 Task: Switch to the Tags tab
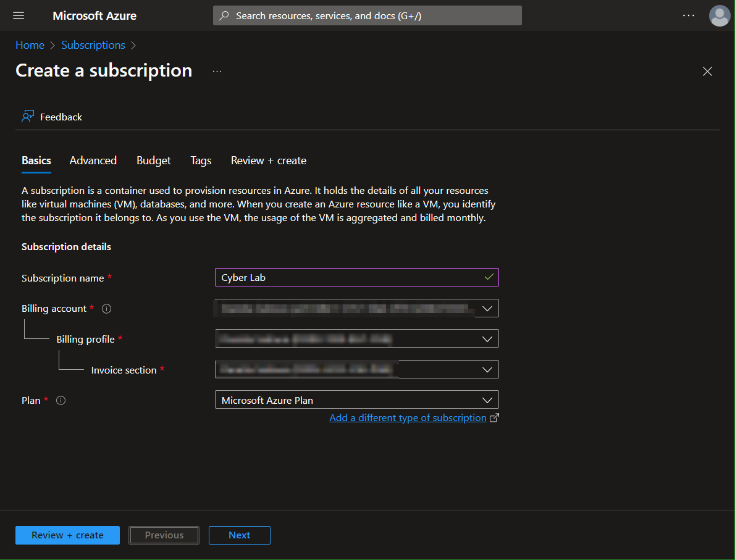(201, 161)
